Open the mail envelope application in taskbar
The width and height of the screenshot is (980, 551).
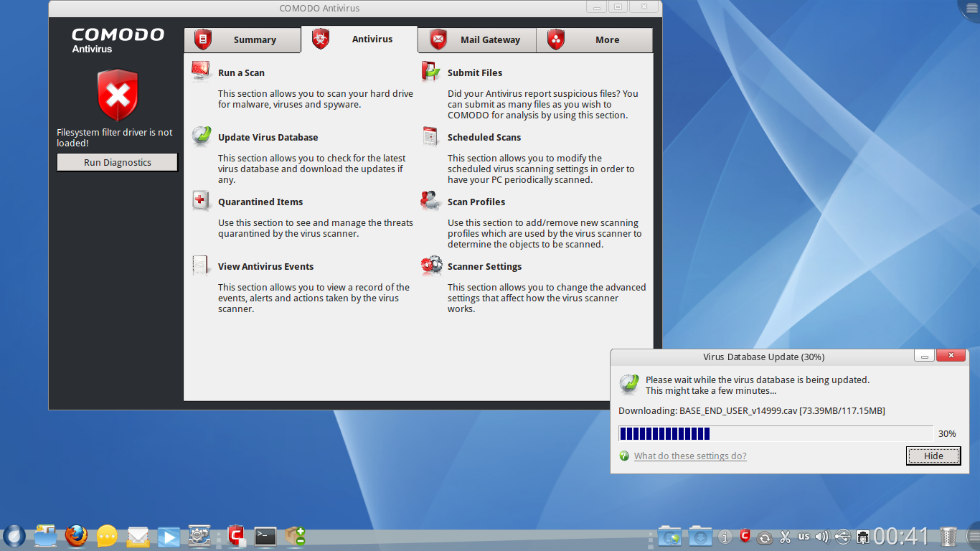(x=138, y=536)
